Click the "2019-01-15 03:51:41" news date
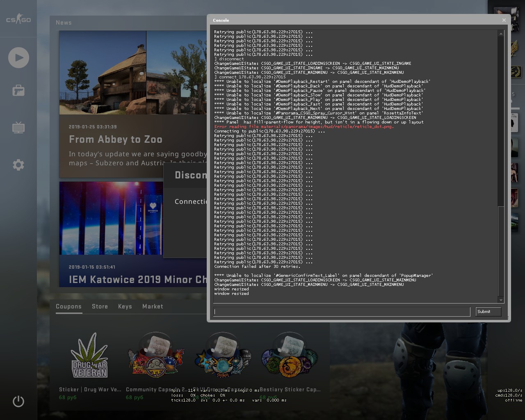 pos(92,267)
